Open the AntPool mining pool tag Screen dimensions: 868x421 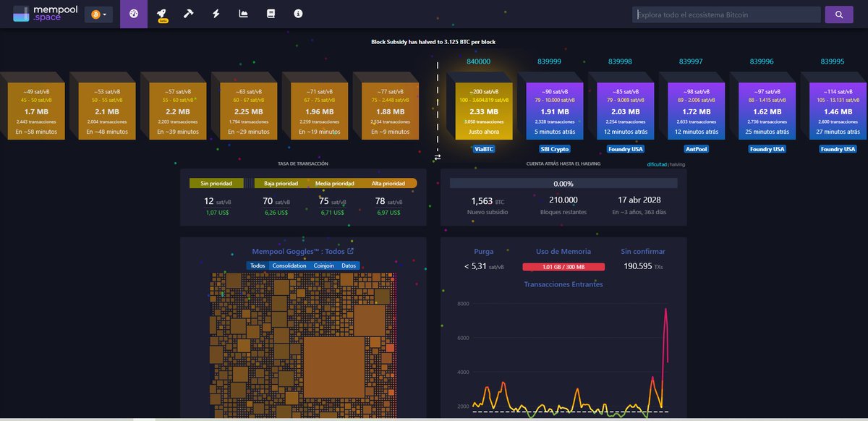[x=697, y=149]
